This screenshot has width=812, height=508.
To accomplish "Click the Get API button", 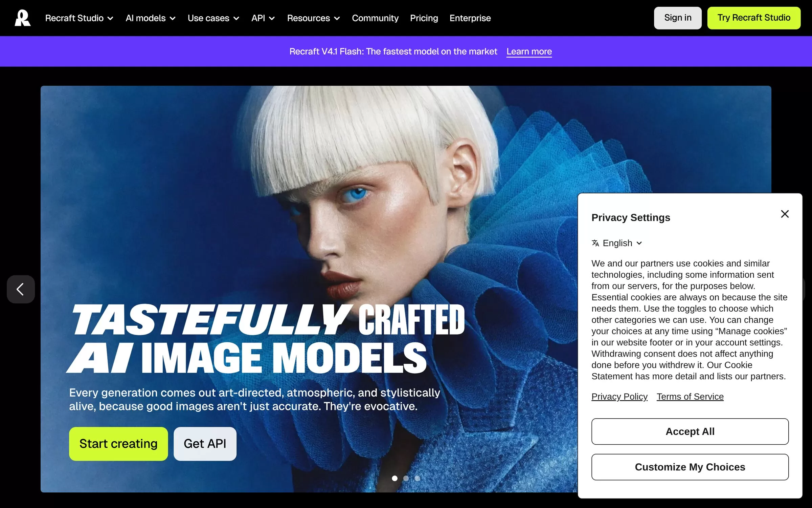I will (205, 444).
